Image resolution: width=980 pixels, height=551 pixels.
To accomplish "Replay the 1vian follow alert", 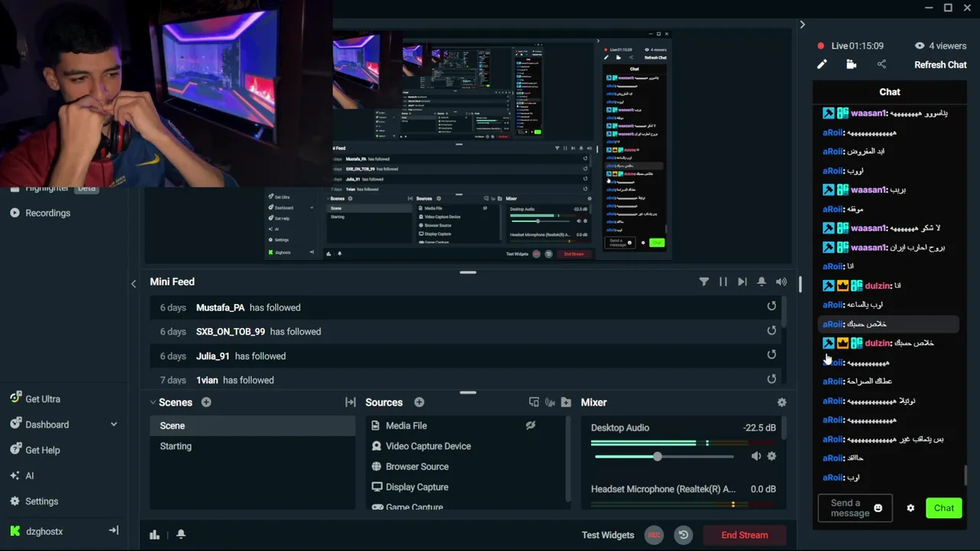I will [x=772, y=379].
